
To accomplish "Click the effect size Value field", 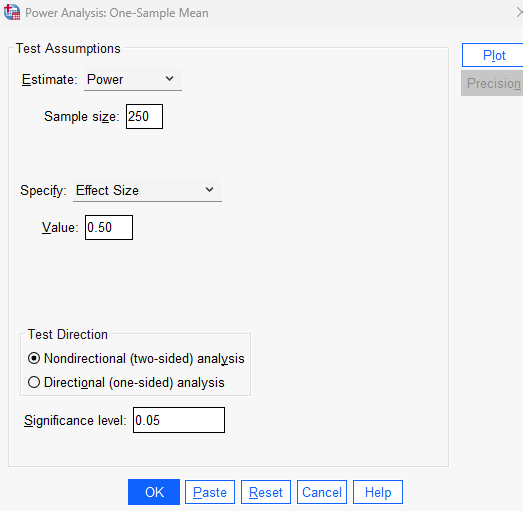I will (109, 227).
